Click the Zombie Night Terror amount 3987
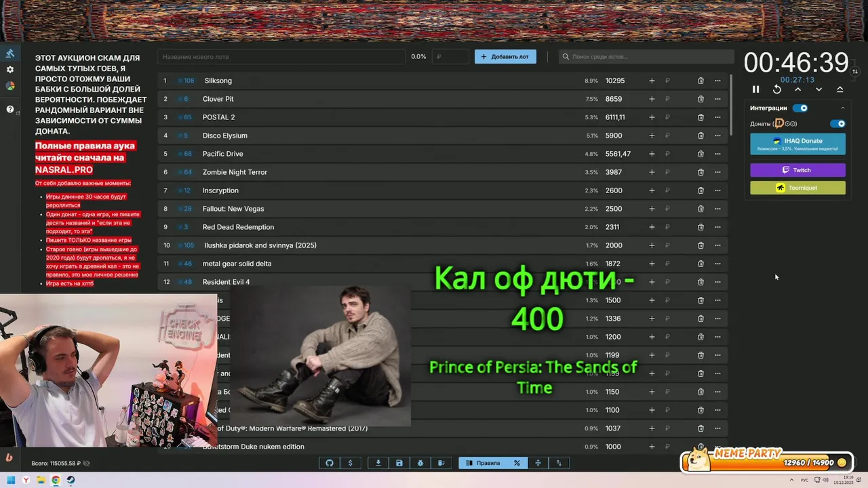868x488 pixels. point(614,172)
